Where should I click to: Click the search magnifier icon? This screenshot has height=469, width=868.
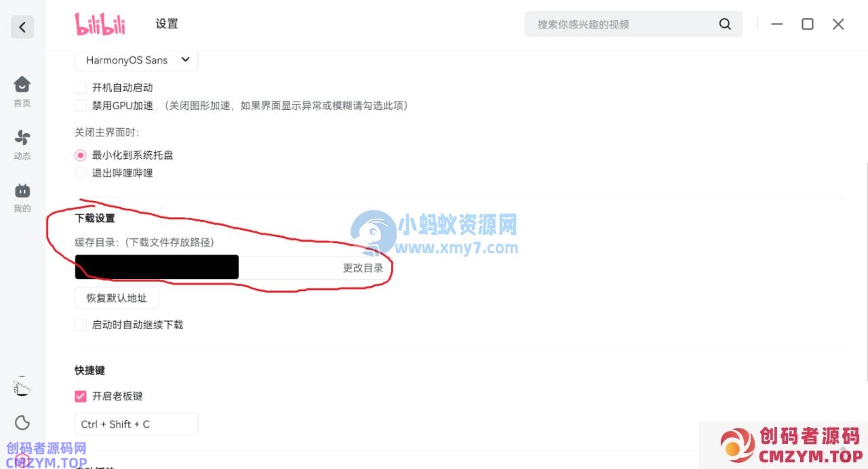[x=725, y=24]
